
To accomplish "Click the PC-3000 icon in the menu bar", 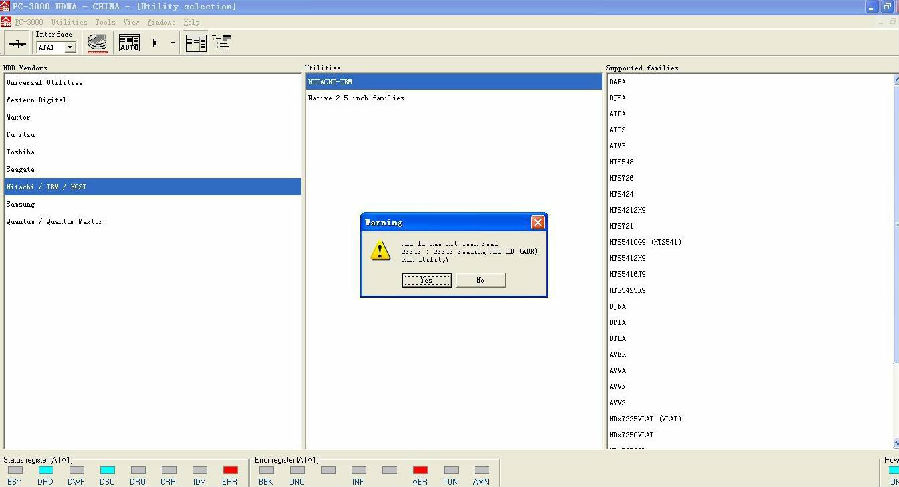I will coord(6,22).
